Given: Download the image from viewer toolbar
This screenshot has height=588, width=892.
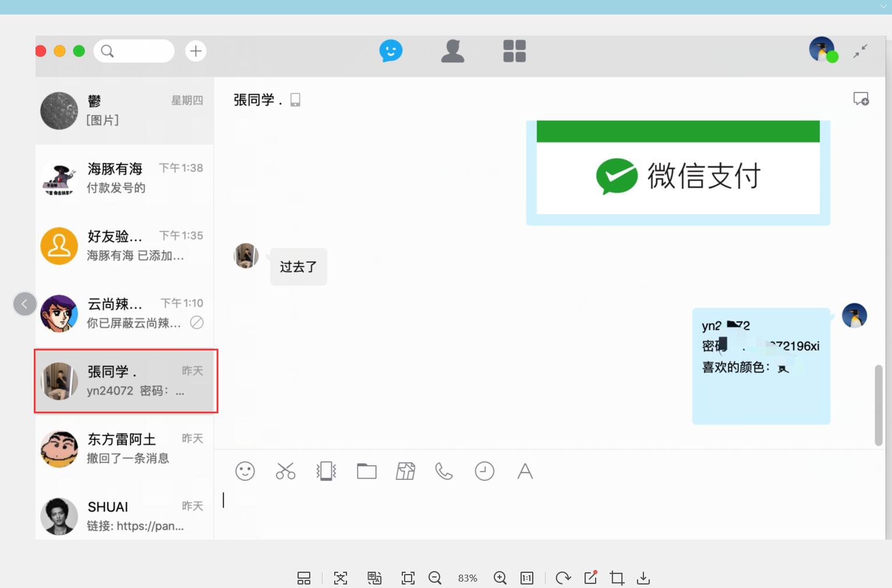Looking at the screenshot, I should pos(643,578).
